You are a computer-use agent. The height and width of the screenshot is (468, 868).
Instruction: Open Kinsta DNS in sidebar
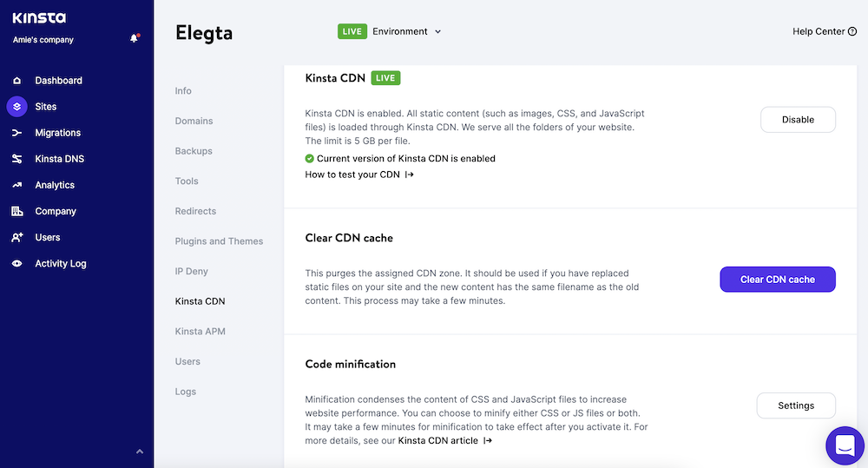[x=60, y=159]
